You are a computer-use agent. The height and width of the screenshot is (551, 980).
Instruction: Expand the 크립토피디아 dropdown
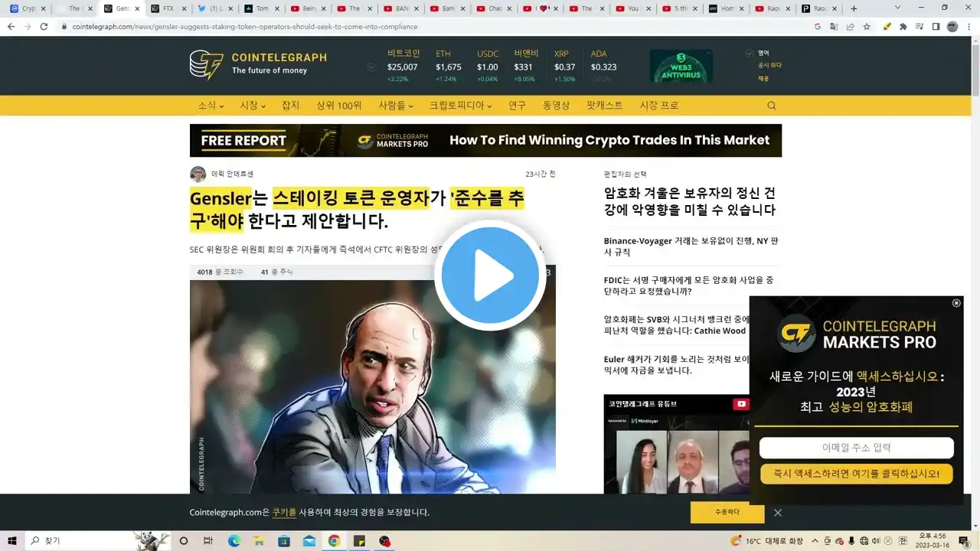click(461, 106)
